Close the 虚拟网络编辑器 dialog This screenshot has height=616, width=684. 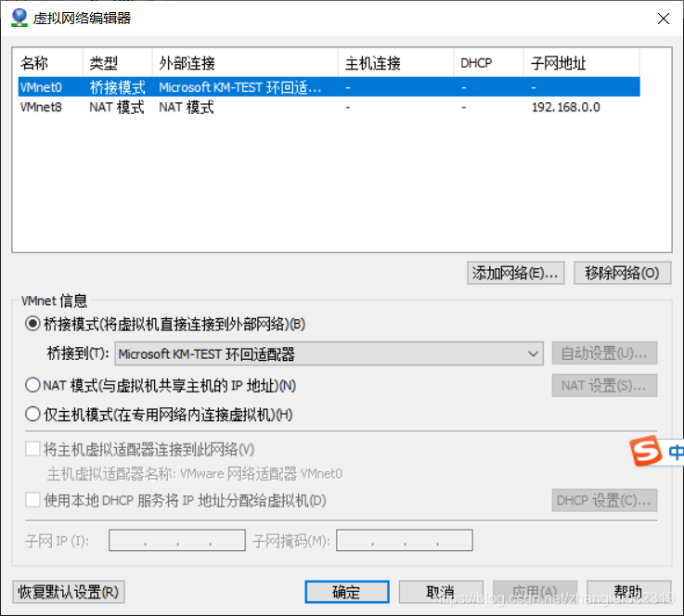click(663, 19)
